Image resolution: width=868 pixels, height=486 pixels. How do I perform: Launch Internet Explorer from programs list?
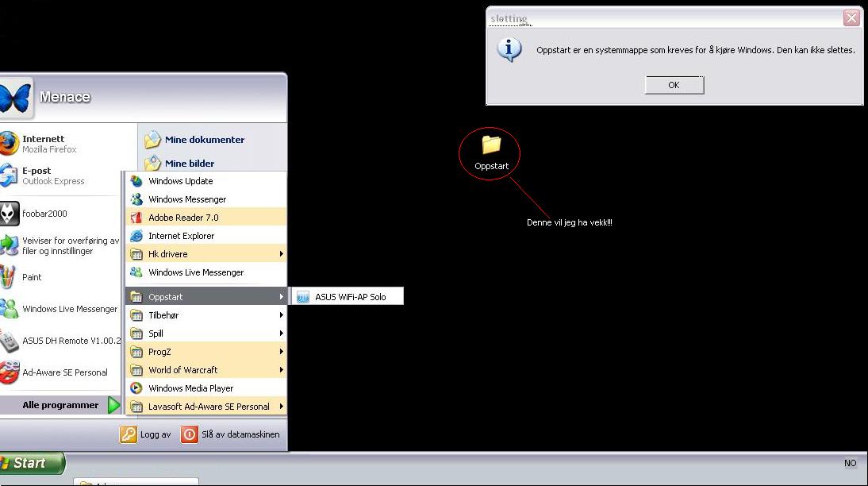pyautogui.click(x=206, y=236)
